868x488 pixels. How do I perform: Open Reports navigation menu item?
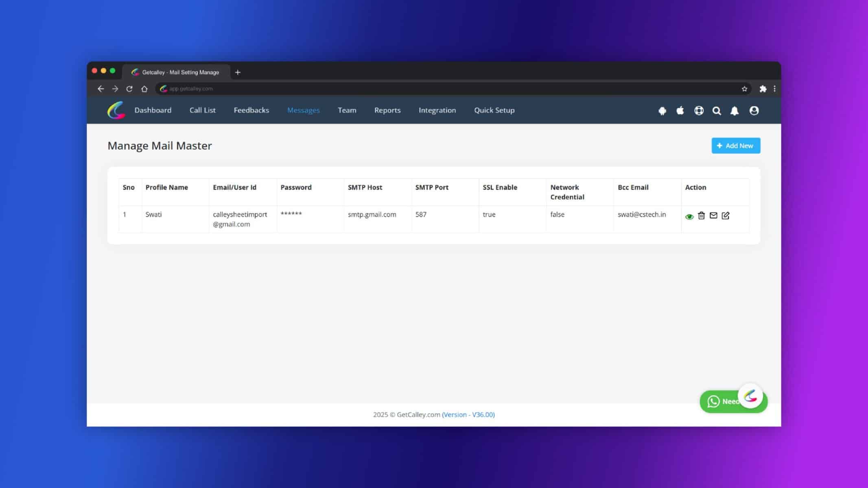pos(387,110)
